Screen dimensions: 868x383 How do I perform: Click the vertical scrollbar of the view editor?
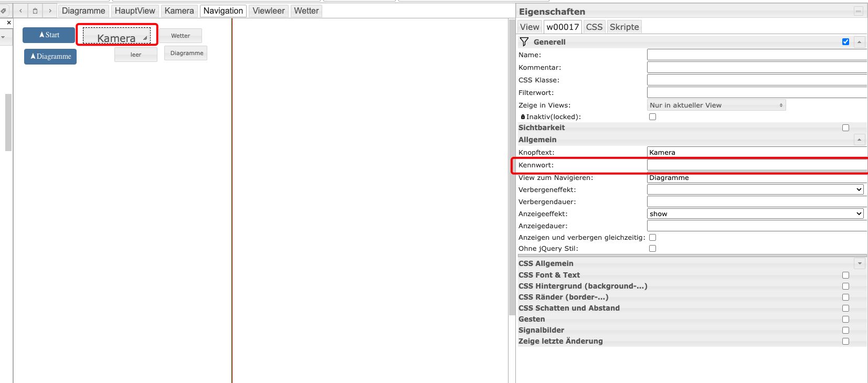coord(512,157)
